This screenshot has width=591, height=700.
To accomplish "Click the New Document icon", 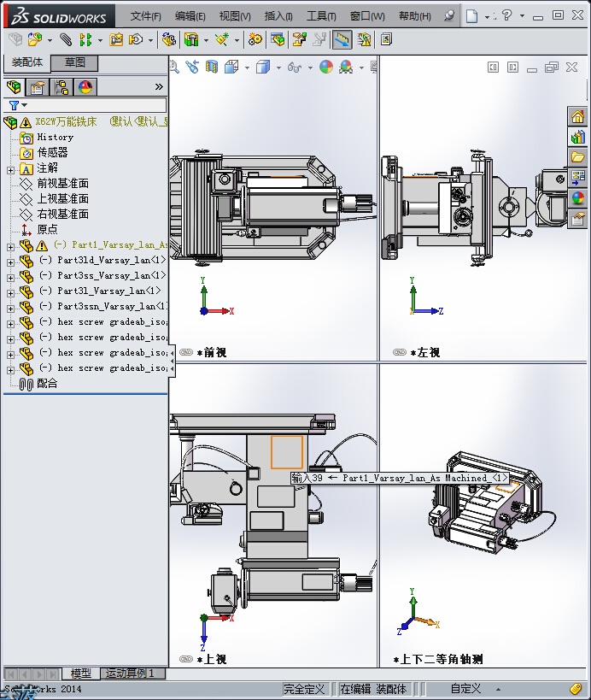I will pos(472,16).
